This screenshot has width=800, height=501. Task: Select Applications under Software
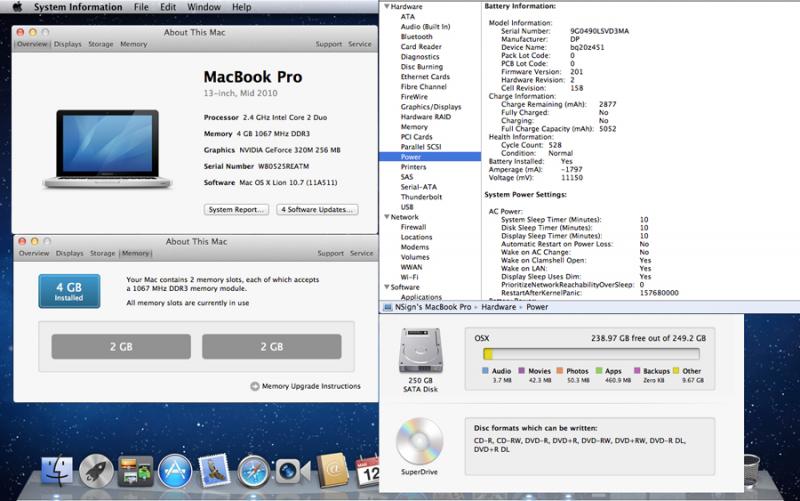tap(421, 297)
